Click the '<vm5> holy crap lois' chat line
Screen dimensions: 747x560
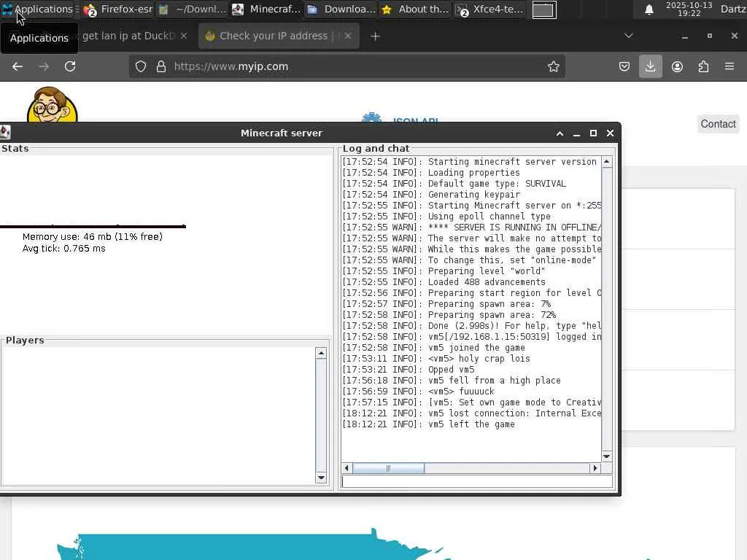[436, 359]
